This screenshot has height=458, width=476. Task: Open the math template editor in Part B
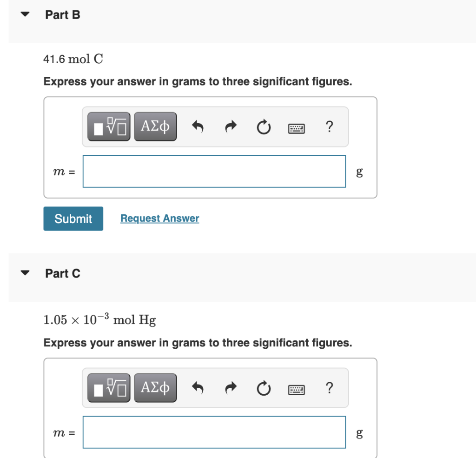point(108,126)
